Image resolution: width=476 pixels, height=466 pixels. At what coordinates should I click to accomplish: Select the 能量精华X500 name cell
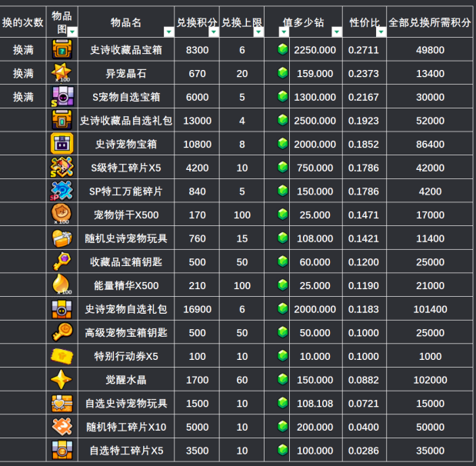pos(126,285)
